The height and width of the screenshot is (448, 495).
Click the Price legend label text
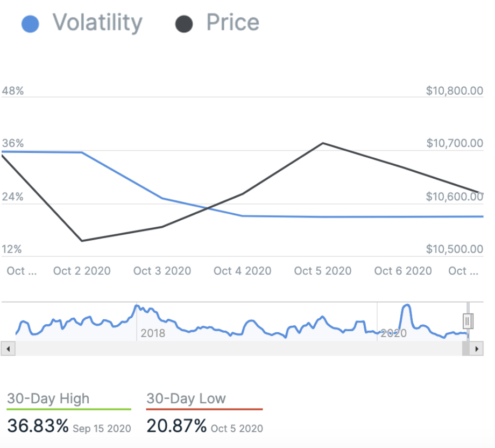(232, 23)
